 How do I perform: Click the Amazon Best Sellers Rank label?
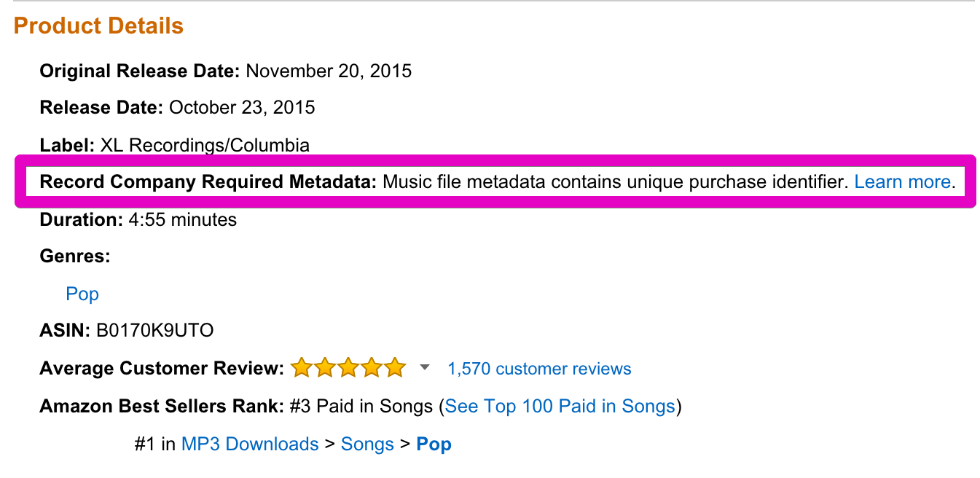162,406
